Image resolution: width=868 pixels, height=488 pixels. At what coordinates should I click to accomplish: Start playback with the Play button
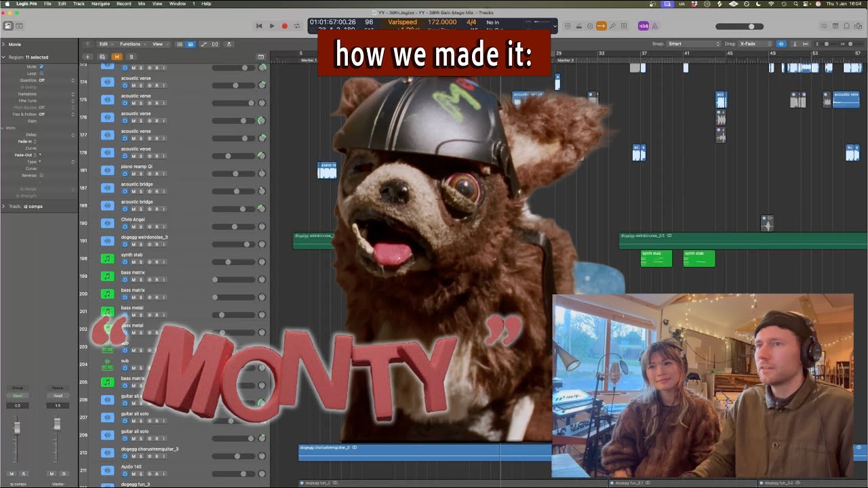coord(272,26)
